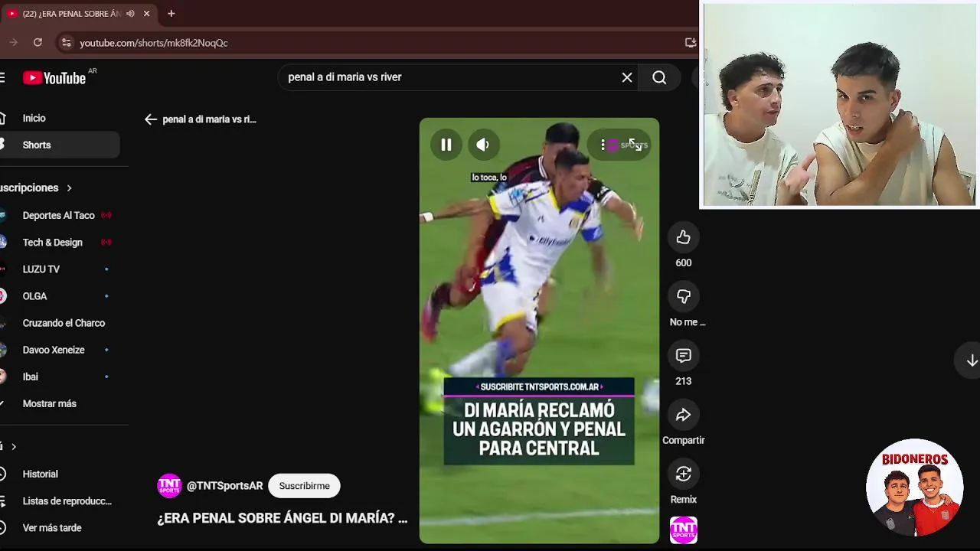
Task: Close the current YouTube browser tab
Action: [x=146, y=14]
